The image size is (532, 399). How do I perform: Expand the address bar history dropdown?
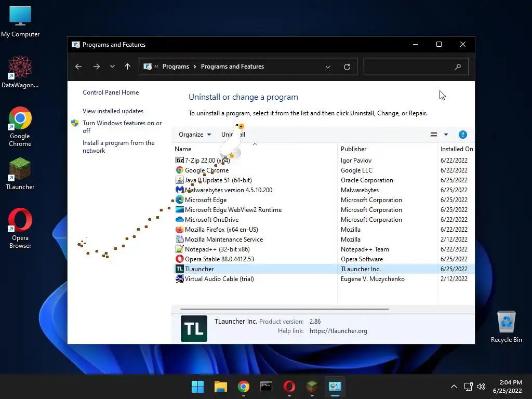328,67
